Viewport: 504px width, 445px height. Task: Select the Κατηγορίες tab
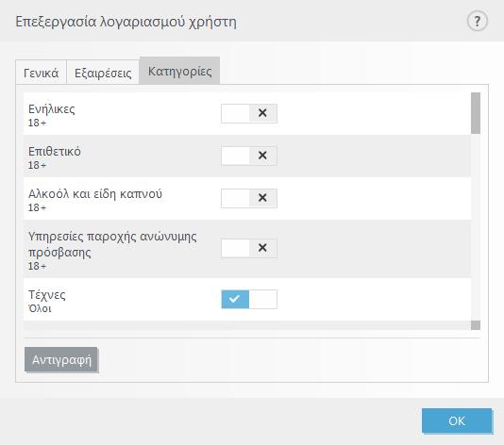pyautogui.click(x=179, y=71)
